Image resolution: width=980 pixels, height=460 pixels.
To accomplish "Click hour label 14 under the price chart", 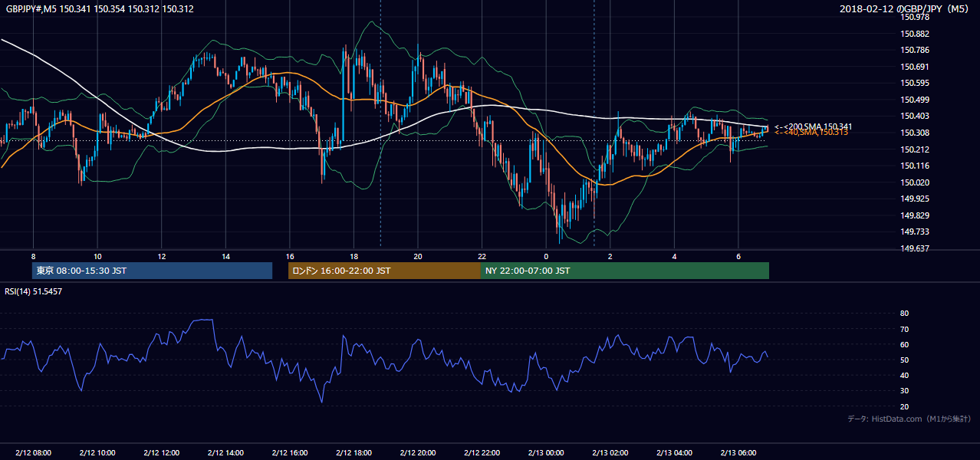I will click(225, 256).
